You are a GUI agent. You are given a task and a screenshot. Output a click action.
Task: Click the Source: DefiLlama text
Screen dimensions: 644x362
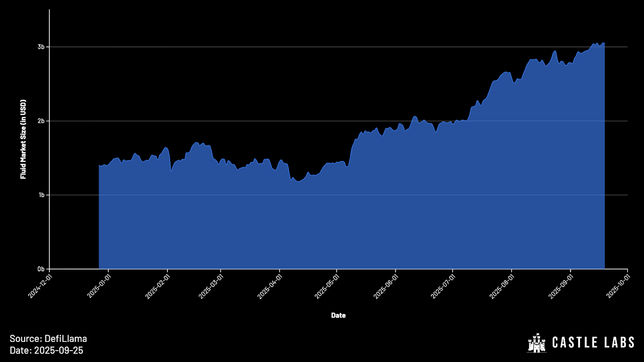(x=48, y=339)
